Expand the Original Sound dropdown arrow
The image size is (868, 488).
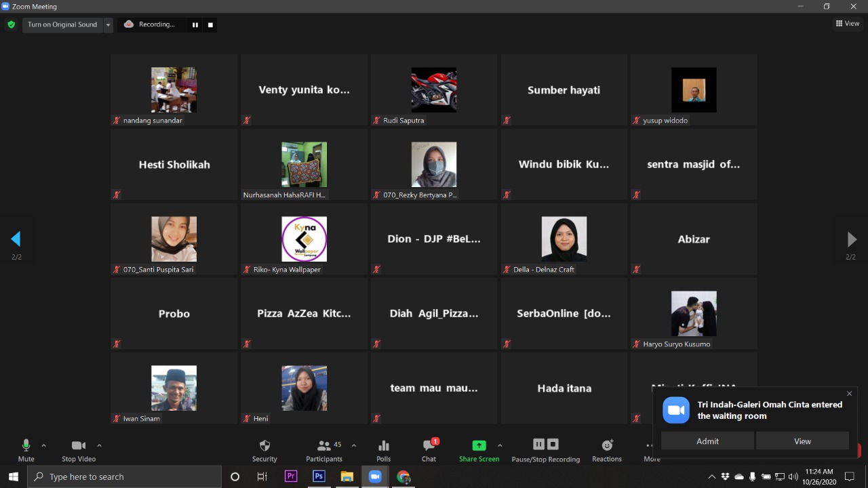click(108, 24)
